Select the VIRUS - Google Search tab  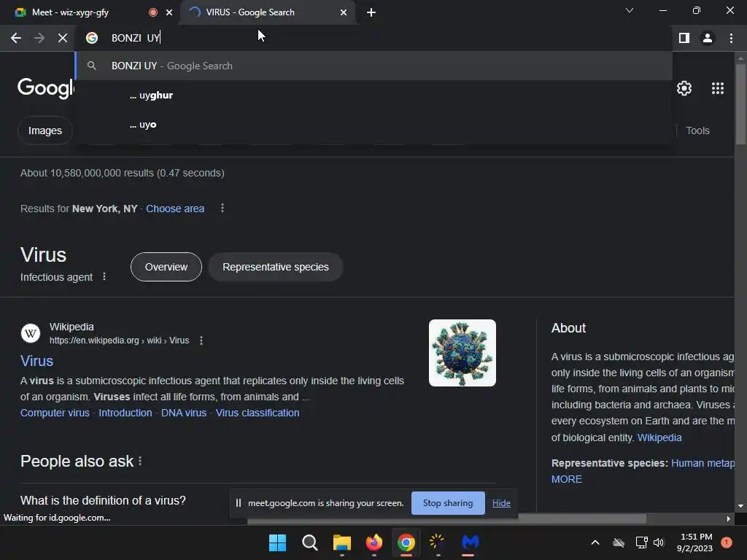tap(267, 12)
